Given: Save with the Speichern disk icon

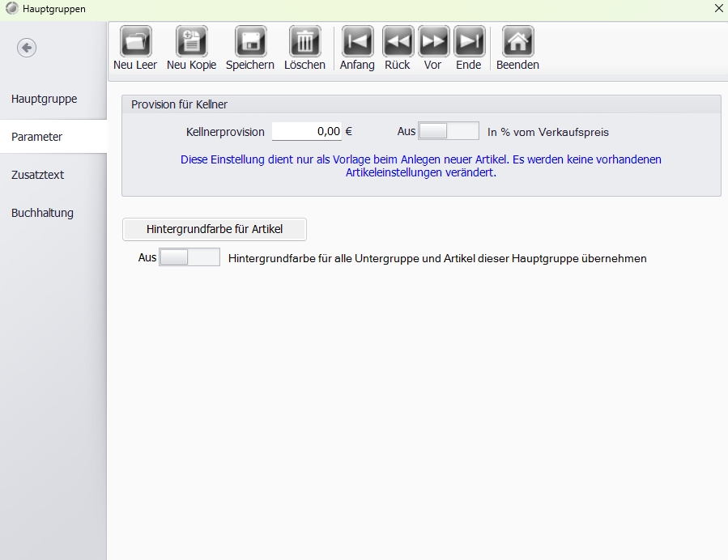Looking at the screenshot, I should coord(250,42).
